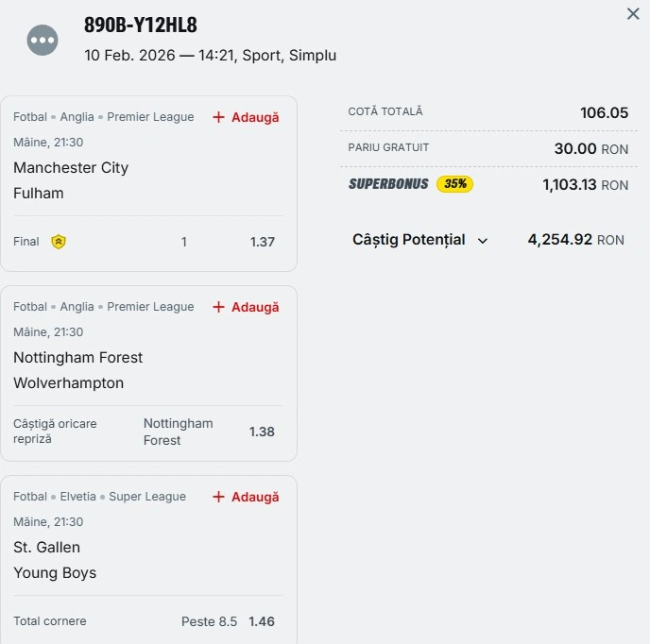650x644 pixels.
Task: Click plus icon on St. Gallen card
Action: 218,497
